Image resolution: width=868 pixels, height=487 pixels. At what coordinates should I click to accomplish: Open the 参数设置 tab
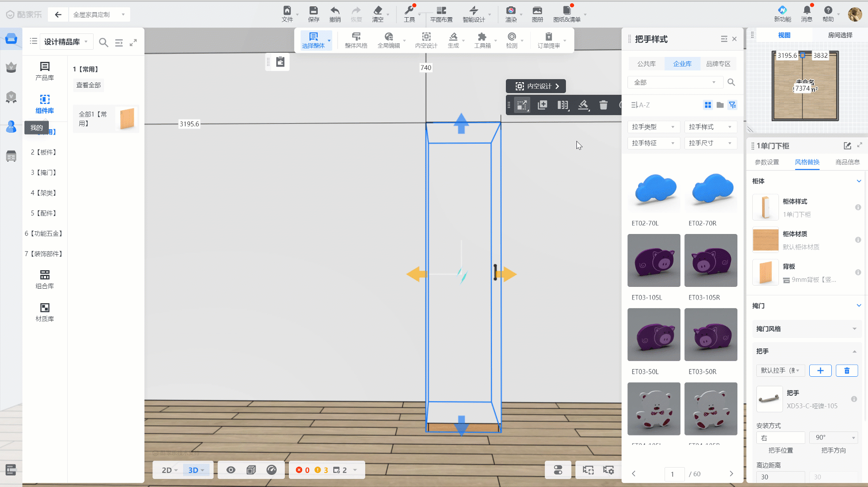[767, 162]
